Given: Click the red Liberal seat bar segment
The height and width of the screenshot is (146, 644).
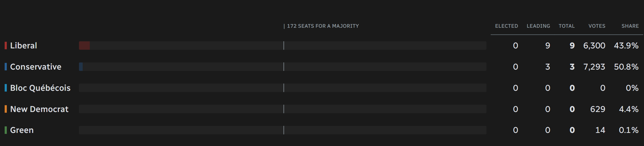Looking at the screenshot, I should point(84,46).
